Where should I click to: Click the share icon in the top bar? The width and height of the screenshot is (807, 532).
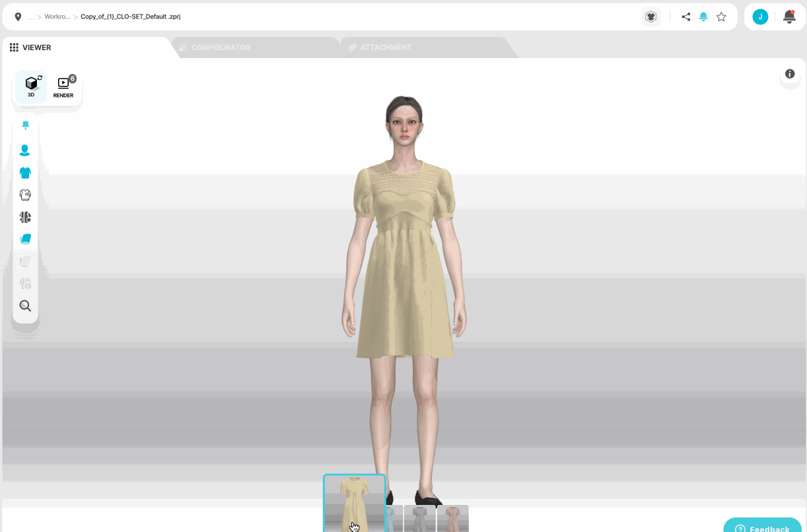coord(686,17)
